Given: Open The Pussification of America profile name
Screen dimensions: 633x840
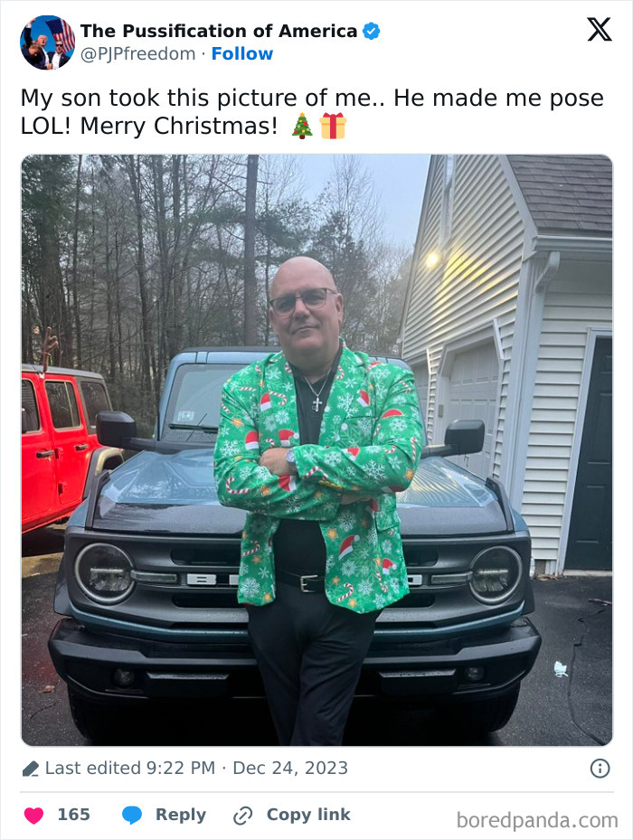Looking at the screenshot, I should click(x=219, y=31).
